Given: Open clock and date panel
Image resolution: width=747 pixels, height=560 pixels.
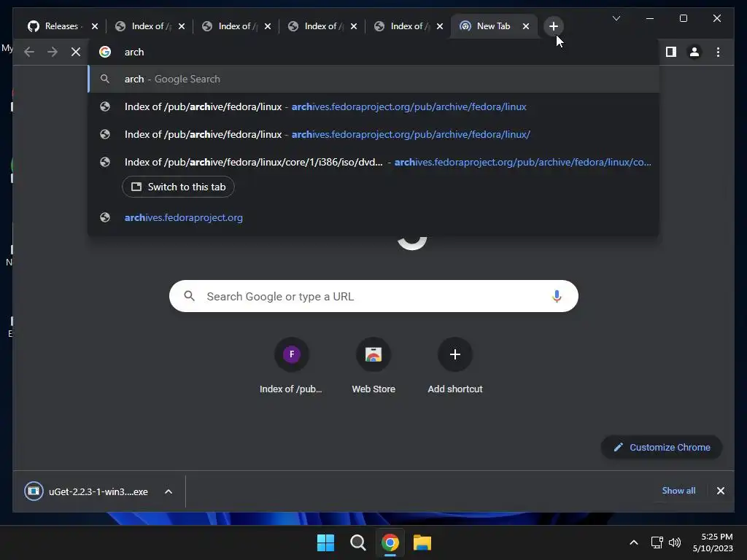Looking at the screenshot, I should [x=713, y=542].
